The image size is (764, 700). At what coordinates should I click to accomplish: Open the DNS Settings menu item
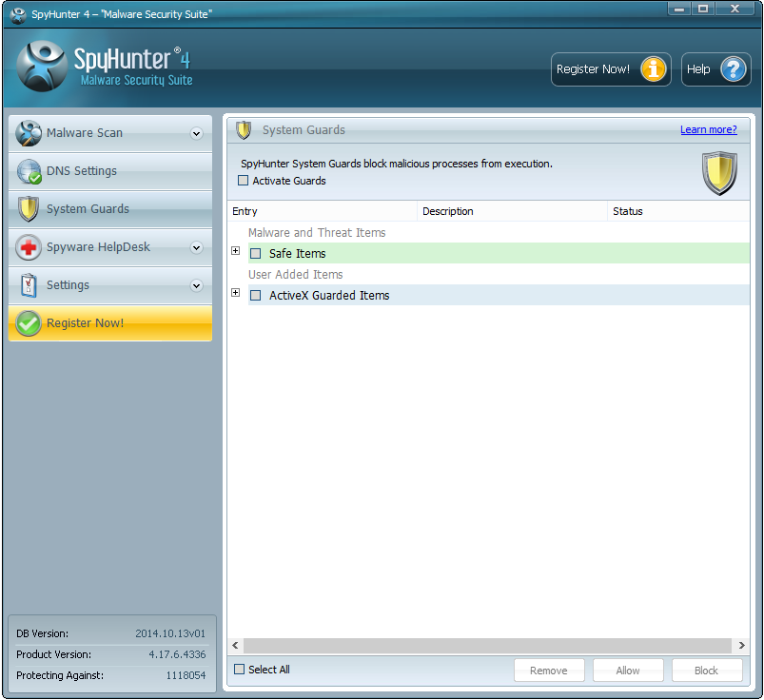[82, 171]
